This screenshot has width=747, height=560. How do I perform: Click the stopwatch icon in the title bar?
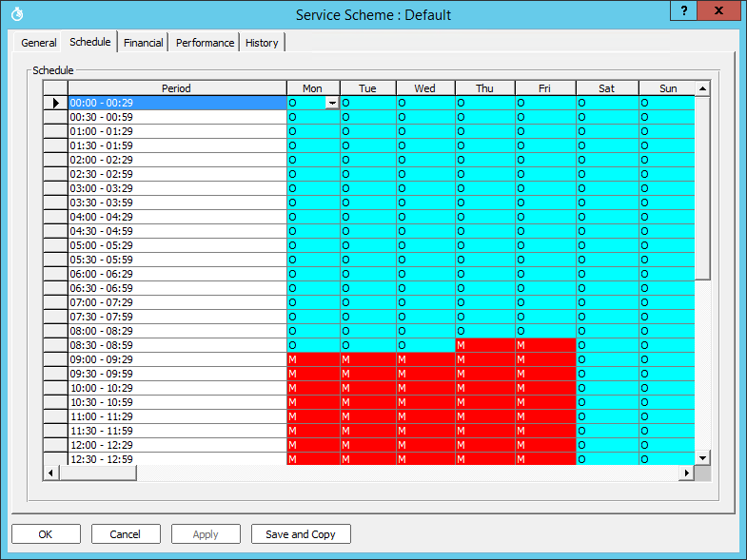pos(17,14)
